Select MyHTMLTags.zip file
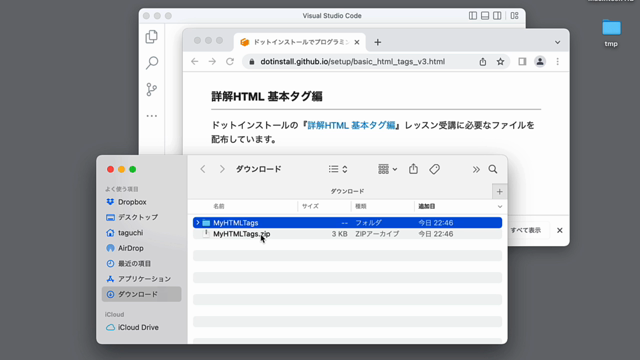This screenshot has height=360, width=640. coord(242,234)
